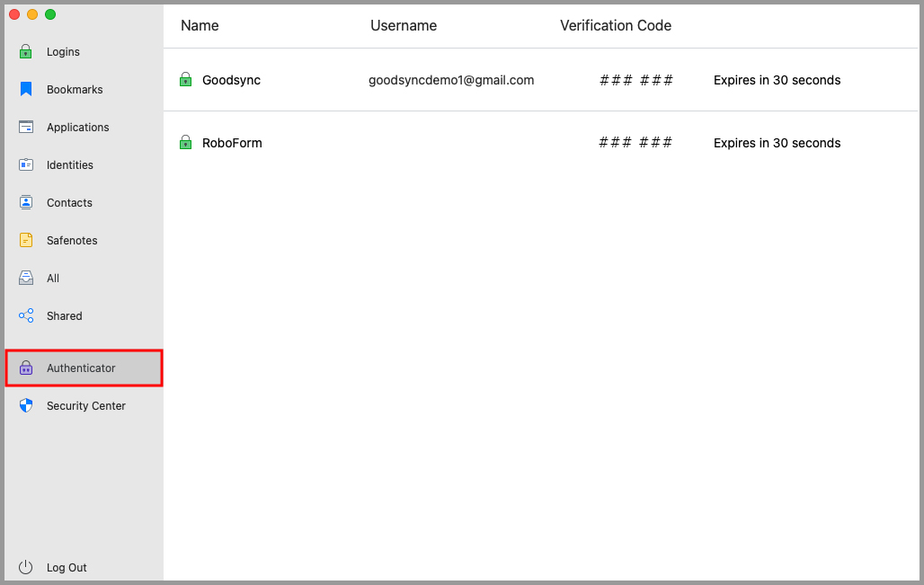
Task: Maximize the window with green button
Action: tap(50, 14)
